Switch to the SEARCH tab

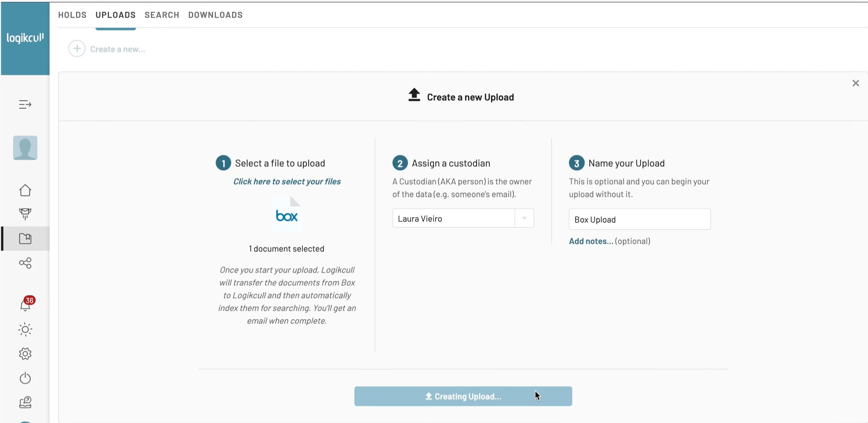pyautogui.click(x=162, y=15)
